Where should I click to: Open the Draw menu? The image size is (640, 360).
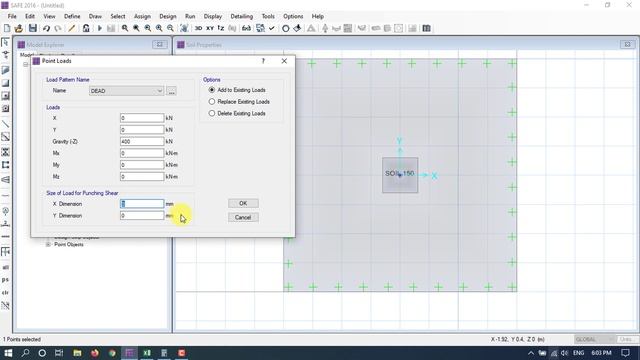coord(95,16)
